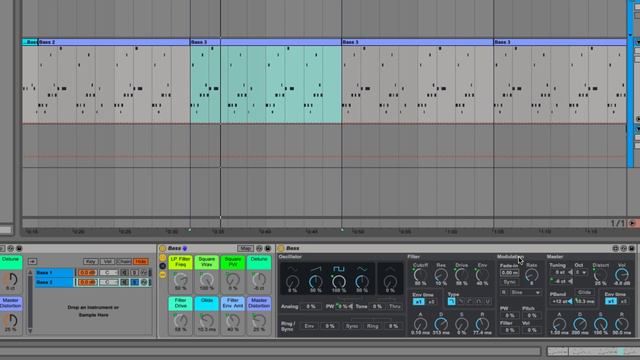Click the Ring/Sync Env button
The width and height of the screenshot is (640, 360).
(309, 326)
